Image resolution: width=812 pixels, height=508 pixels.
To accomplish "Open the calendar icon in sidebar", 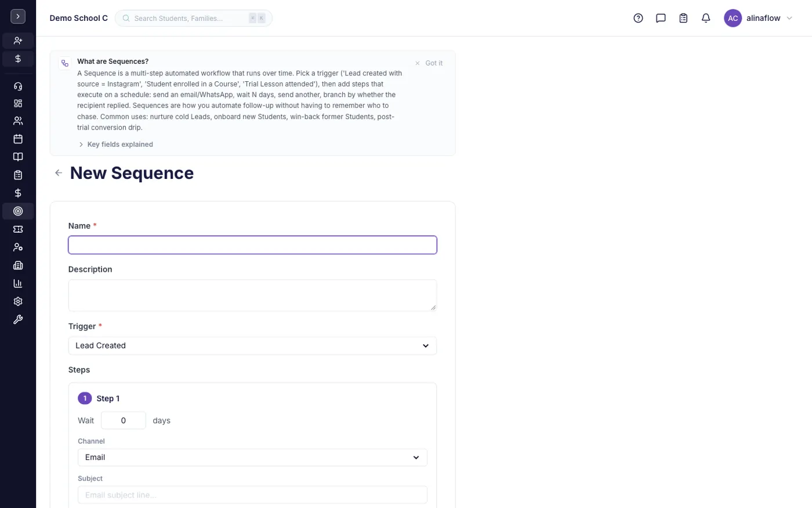I will pos(18,139).
